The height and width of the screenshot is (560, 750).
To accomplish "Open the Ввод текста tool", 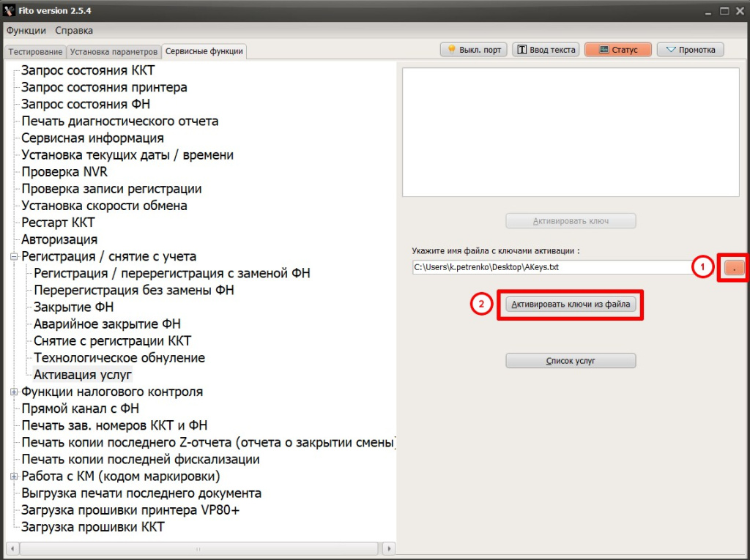I will [x=546, y=50].
